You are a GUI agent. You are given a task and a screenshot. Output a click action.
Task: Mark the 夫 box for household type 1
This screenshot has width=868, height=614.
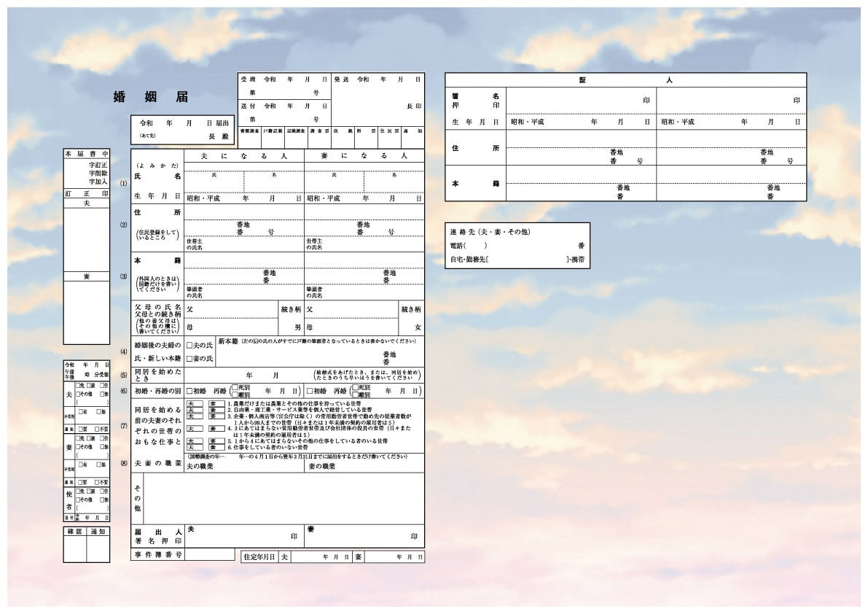[x=195, y=403]
